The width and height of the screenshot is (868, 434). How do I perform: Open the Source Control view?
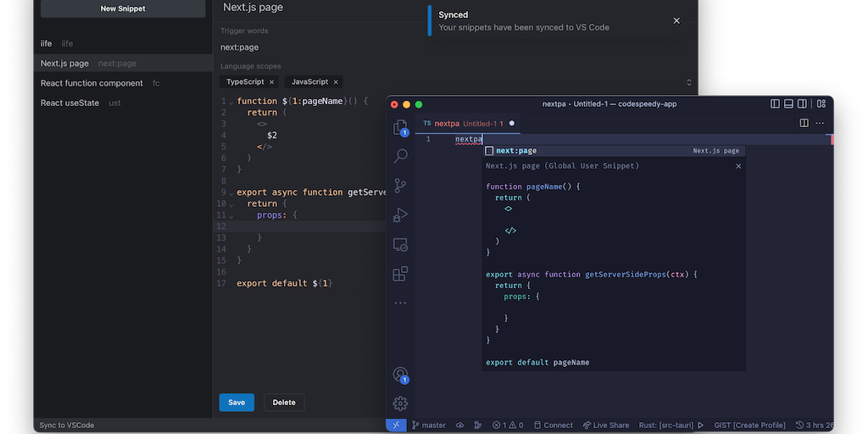(401, 186)
